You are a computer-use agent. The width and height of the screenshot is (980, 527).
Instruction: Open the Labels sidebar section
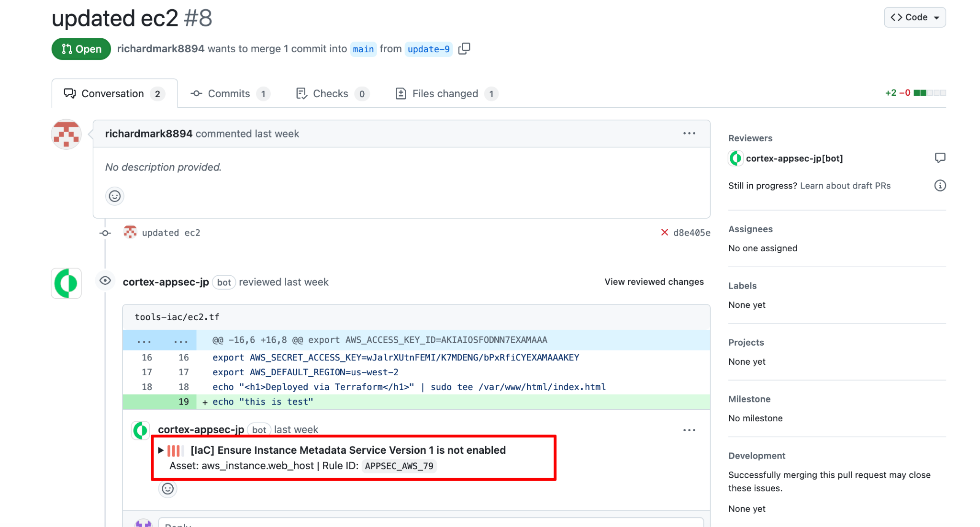coord(742,286)
